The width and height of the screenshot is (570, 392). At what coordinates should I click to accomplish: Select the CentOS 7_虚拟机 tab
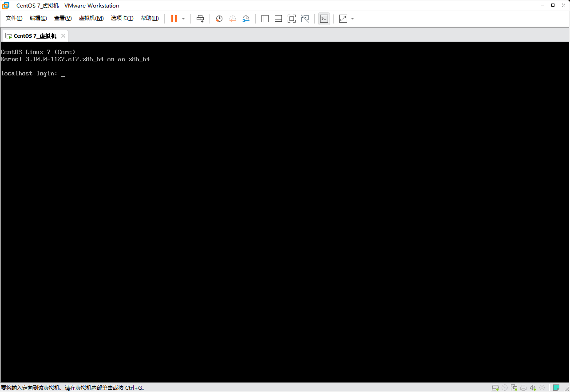click(35, 36)
